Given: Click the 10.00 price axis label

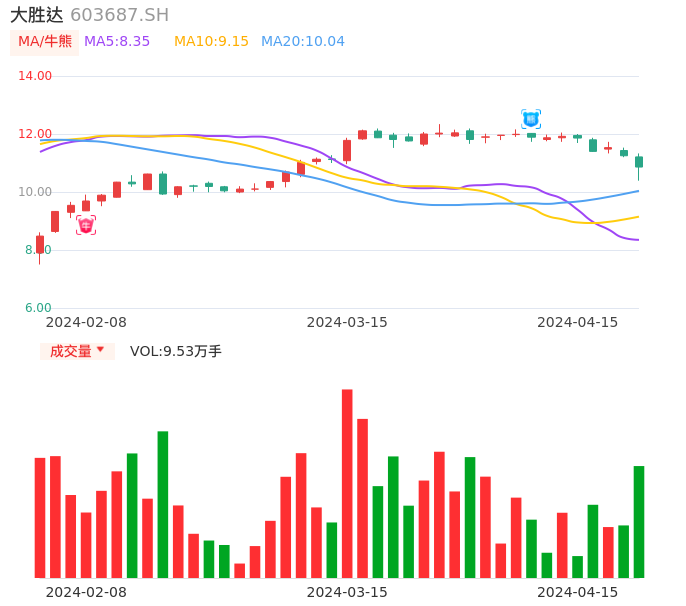Looking at the screenshot, I should [x=35, y=192].
